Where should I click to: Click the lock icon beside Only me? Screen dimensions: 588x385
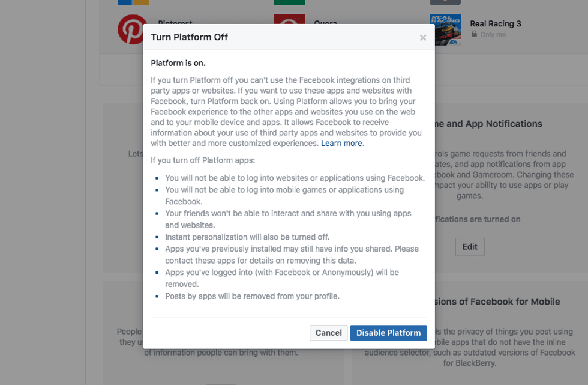475,35
